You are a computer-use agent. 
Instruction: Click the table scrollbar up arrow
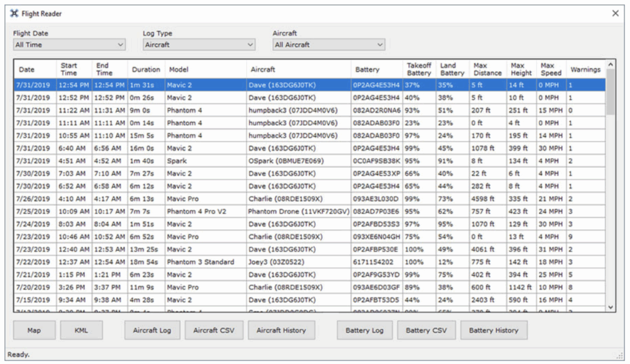point(611,65)
